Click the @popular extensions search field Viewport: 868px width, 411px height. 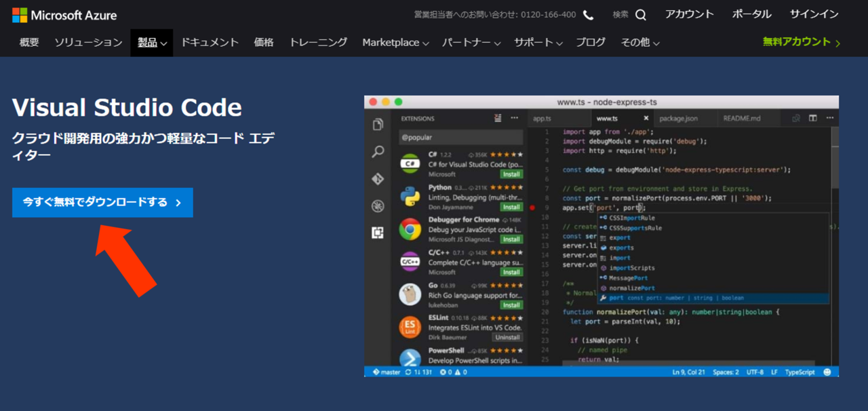pyautogui.click(x=460, y=136)
